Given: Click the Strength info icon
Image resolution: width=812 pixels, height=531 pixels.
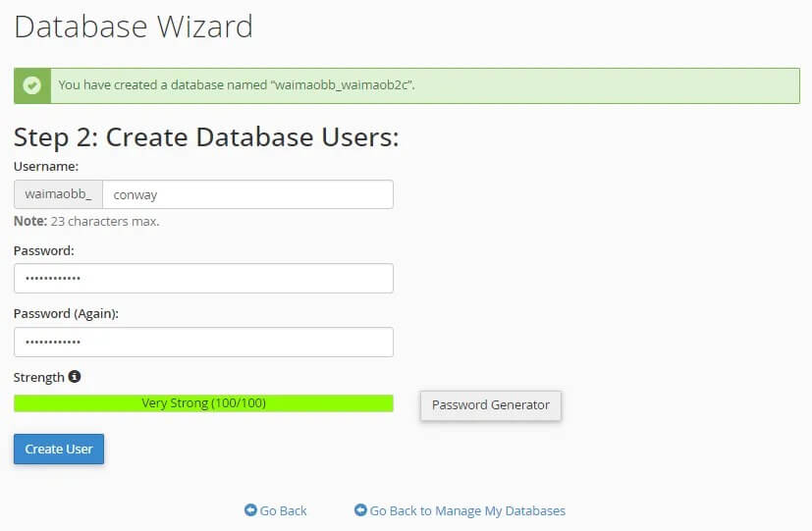Looking at the screenshot, I should (x=75, y=377).
